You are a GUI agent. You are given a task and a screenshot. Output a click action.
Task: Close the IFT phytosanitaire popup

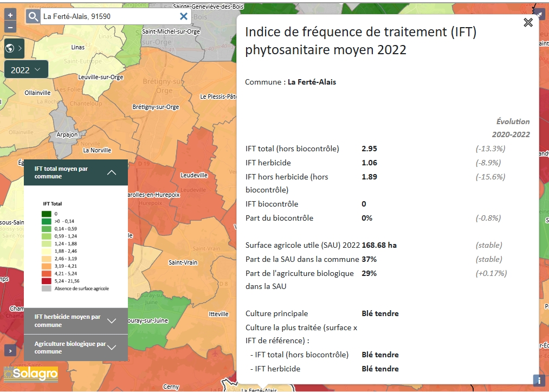[528, 22]
